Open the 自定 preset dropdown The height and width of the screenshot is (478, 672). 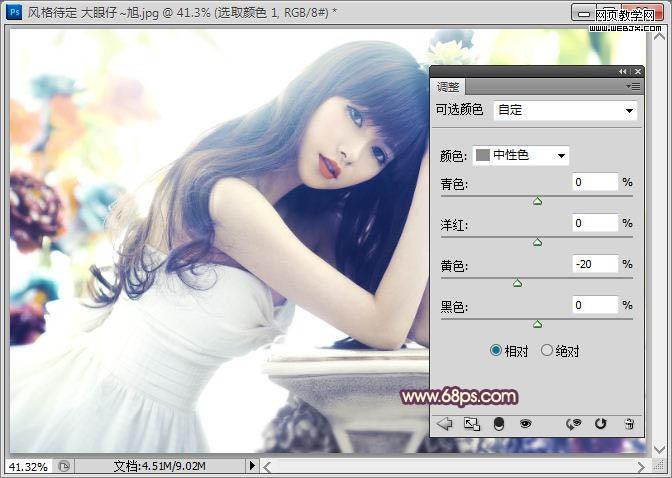pyautogui.click(x=579, y=110)
